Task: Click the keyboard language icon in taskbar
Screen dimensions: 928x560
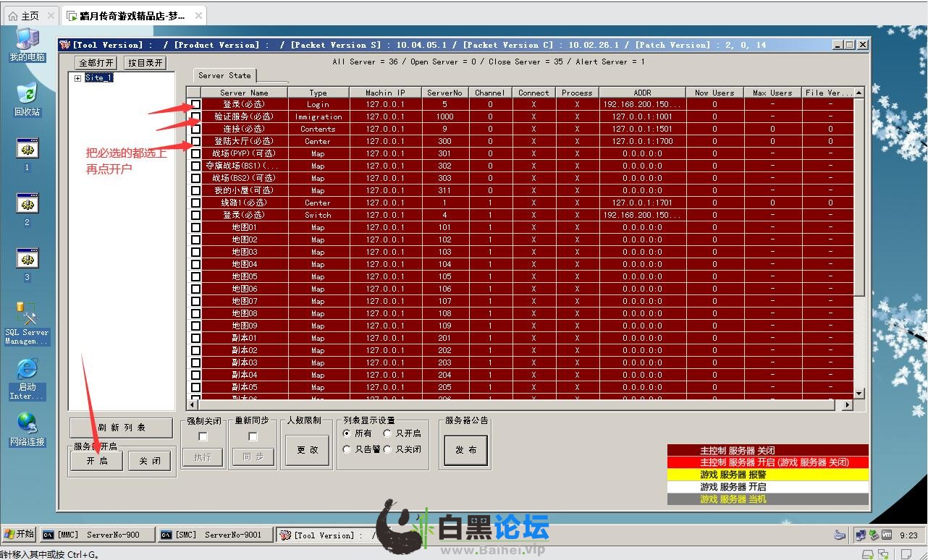Action: 840,535
